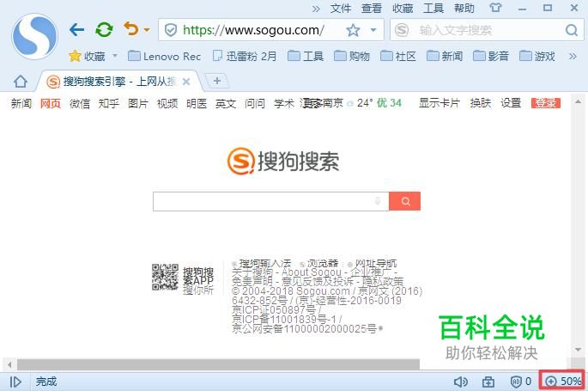Click horizontal scrollbar thumb
588x391 pixels.
[x=218, y=364]
